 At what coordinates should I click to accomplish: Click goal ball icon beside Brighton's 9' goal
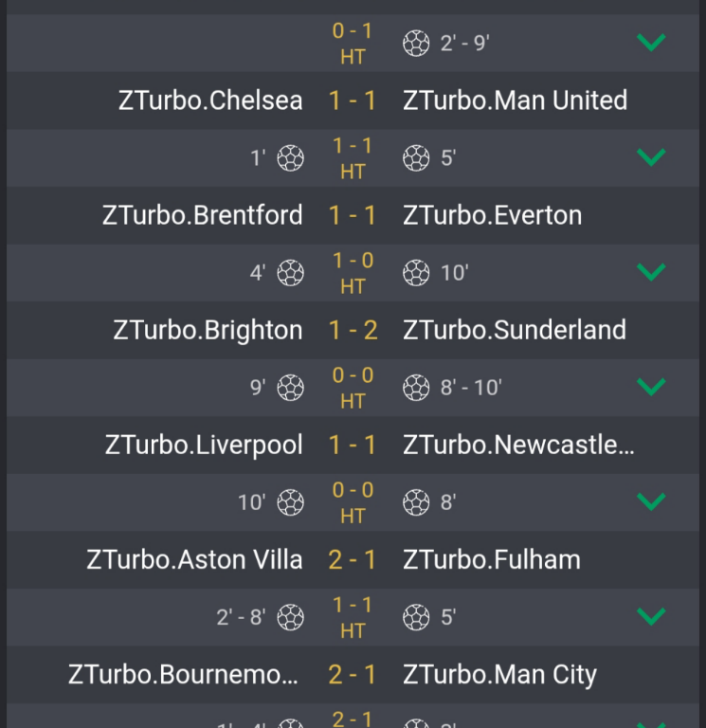click(x=290, y=388)
